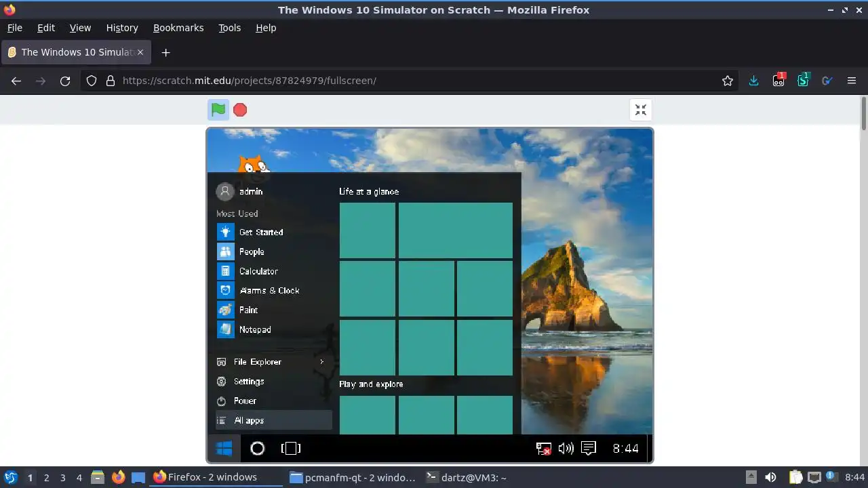Open the Edit menu
This screenshot has height=488, width=868.
[x=46, y=28]
